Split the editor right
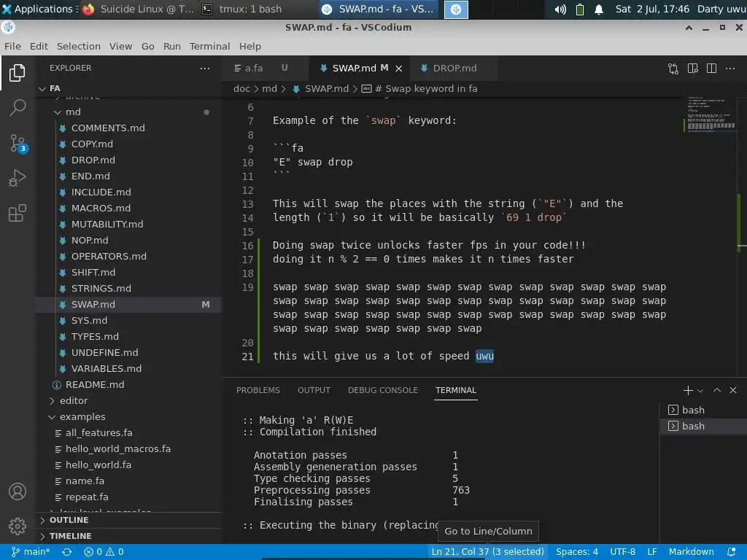 point(711,69)
